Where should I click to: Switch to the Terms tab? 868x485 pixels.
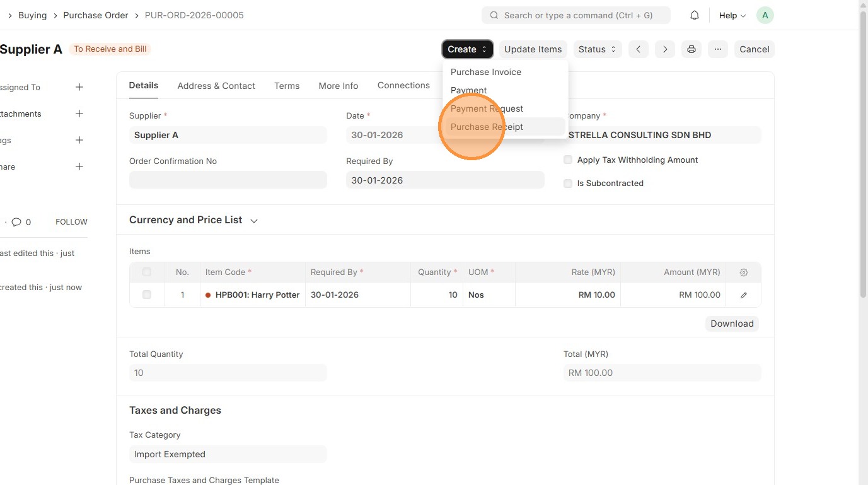pyautogui.click(x=287, y=86)
